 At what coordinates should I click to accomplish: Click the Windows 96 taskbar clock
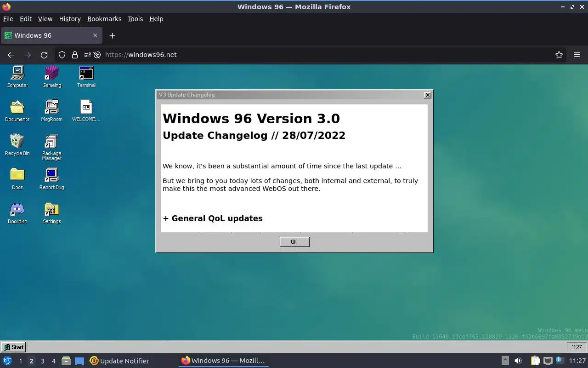pos(577,347)
